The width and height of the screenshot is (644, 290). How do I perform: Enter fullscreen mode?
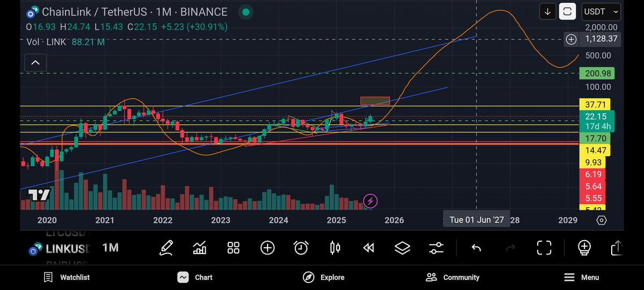[544, 248]
